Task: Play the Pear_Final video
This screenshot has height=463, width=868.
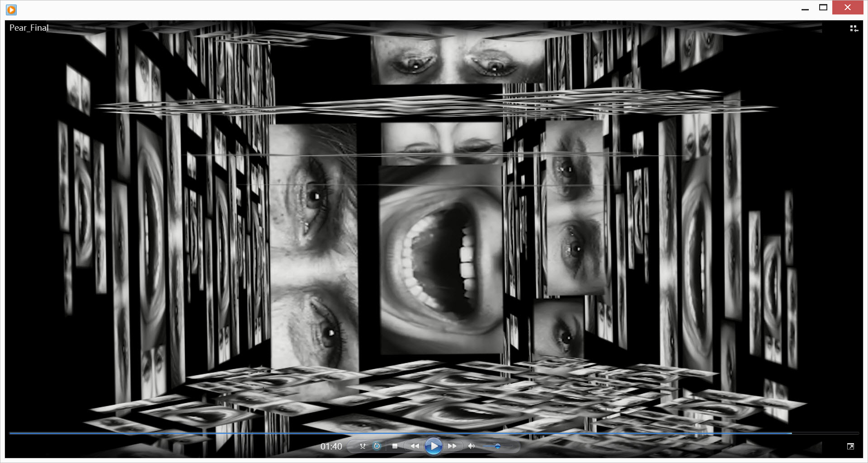Action: coord(434,446)
